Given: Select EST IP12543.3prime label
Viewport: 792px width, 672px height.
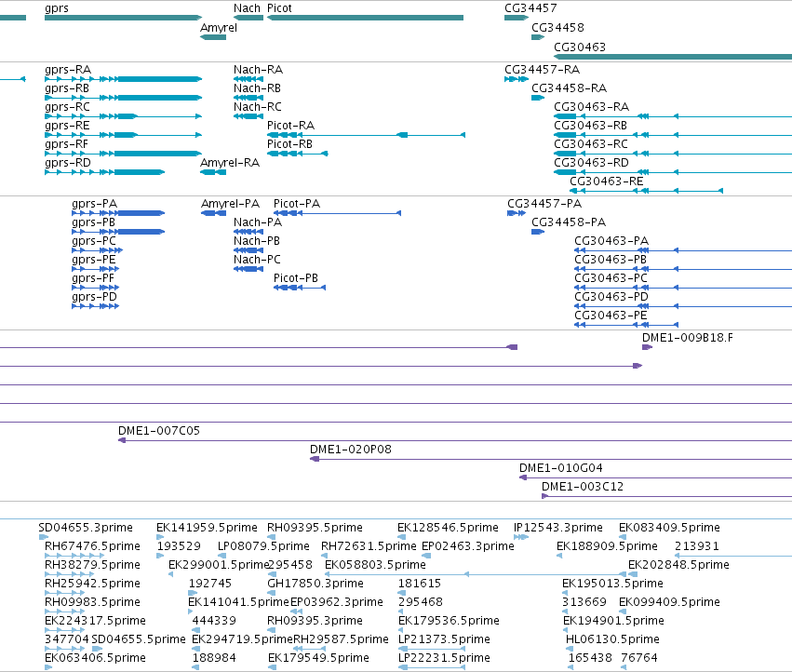Looking at the screenshot, I should pyautogui.click(x=558, y=528).
